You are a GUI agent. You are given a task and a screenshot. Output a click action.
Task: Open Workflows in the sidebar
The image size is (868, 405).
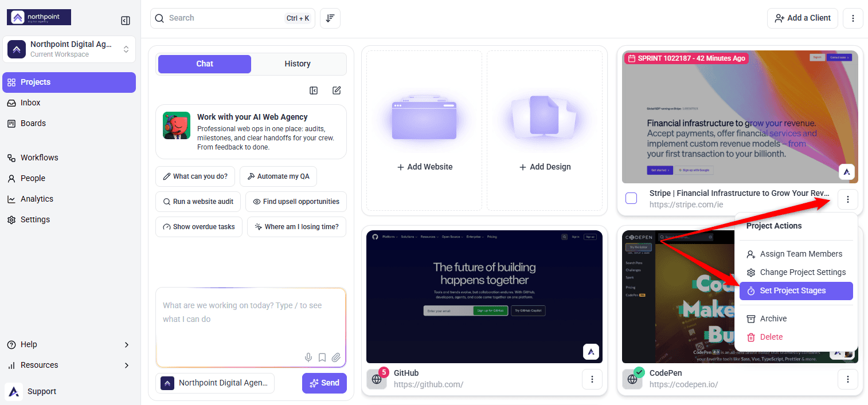(69, 158)
